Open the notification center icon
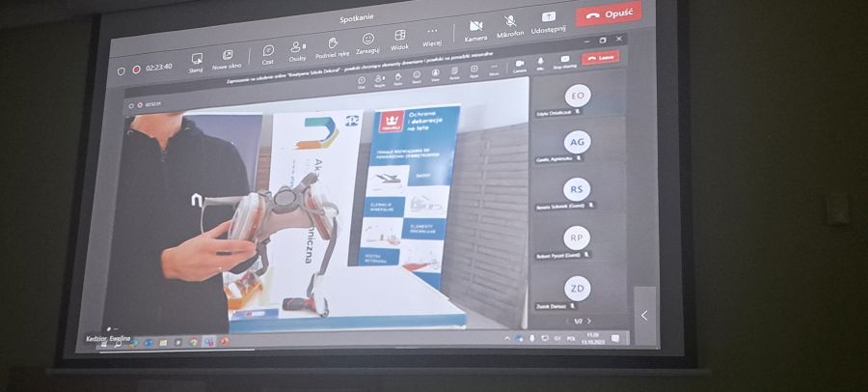 (615, 338)
